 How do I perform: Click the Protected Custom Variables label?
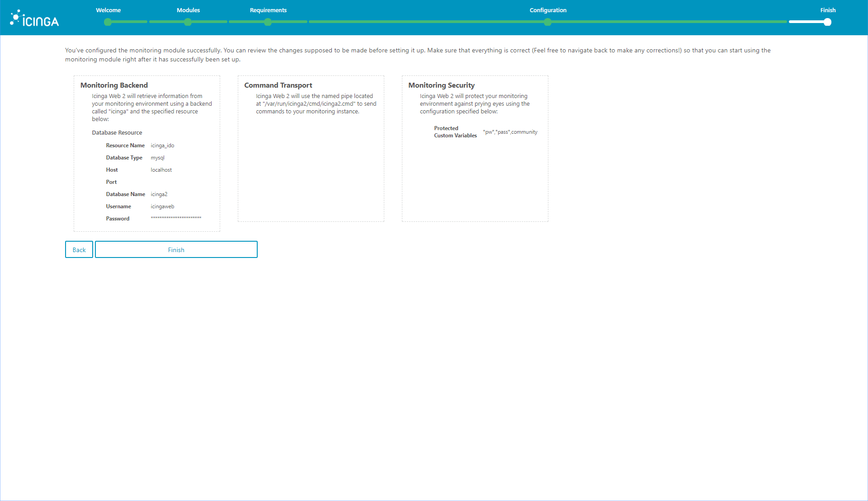tap(455, 132)
